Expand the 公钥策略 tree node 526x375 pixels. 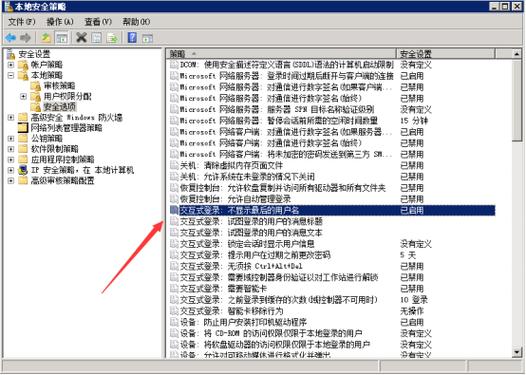11,139
